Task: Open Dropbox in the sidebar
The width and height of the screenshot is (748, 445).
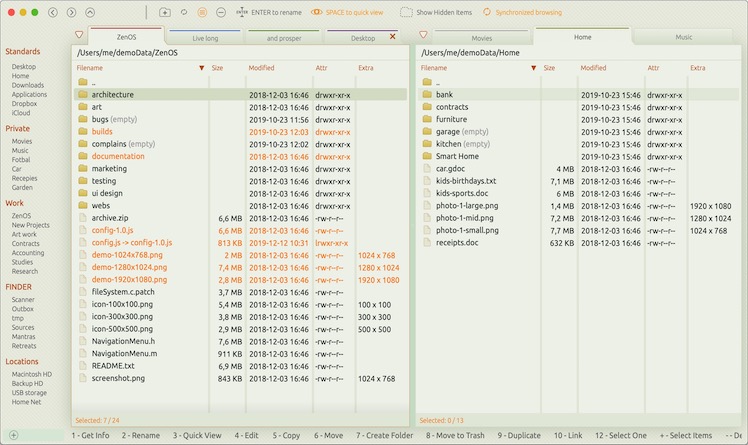Action: click(24, 103)
